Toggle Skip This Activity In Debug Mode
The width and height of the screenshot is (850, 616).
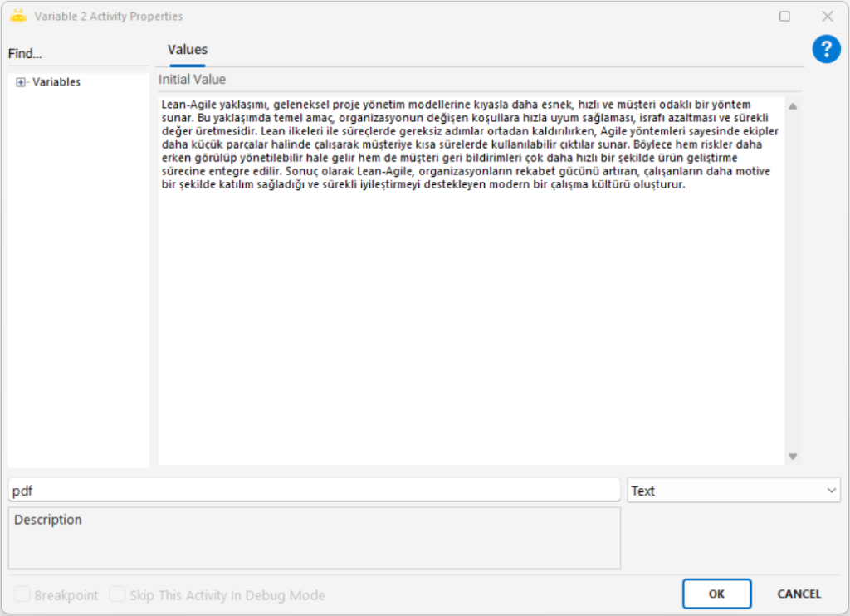click(118, 595)
